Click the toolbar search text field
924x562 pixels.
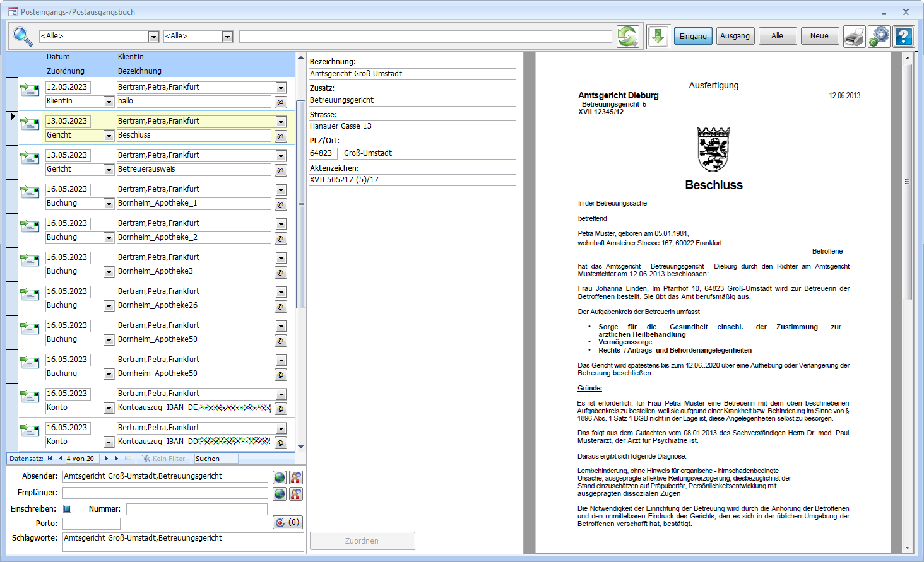[x=425, y=37]
